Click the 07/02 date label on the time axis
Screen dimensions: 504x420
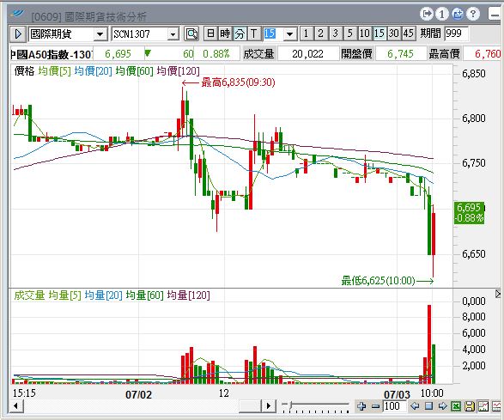(138, 394)
